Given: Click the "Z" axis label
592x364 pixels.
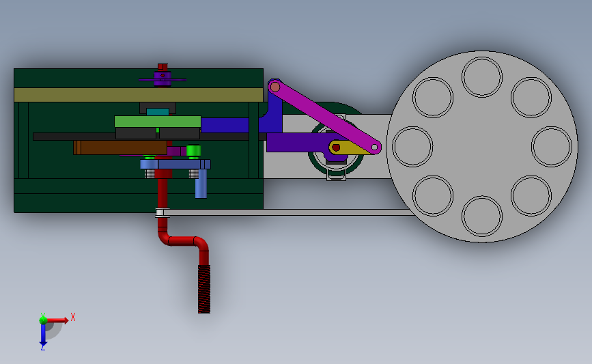Looking at the screenshot, I should tap(42, 348).
